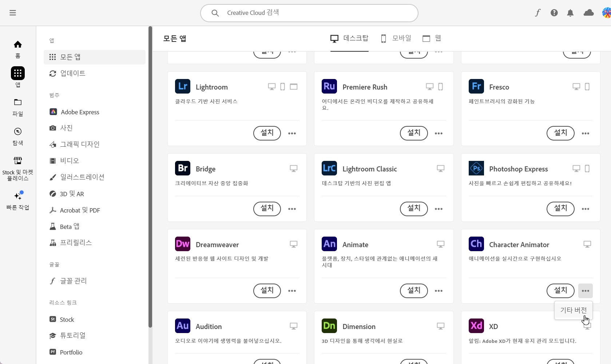Open Beta 앱 category
The height and width of the screenshot is (364, 611).
(95, 227)
